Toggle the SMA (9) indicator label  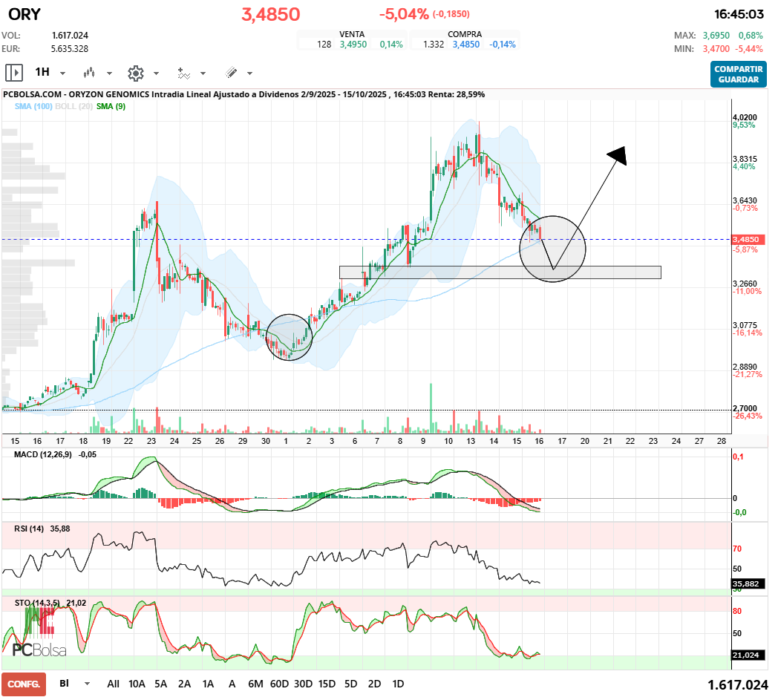111,107
